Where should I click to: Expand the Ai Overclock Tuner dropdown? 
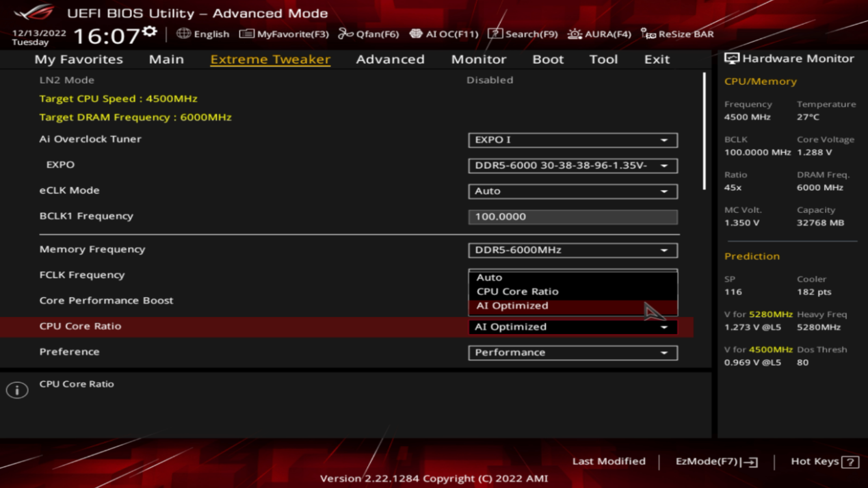pyautogui.click(x=573, y=140)
